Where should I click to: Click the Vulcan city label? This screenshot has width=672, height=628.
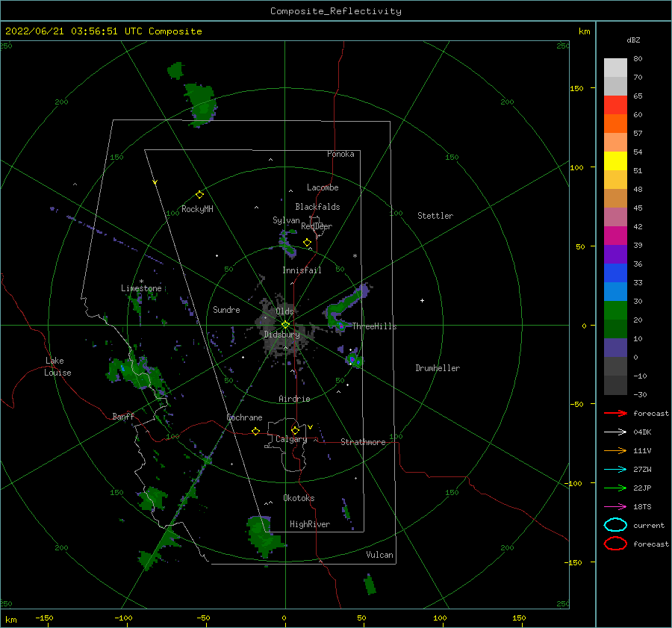pos(380,555)
